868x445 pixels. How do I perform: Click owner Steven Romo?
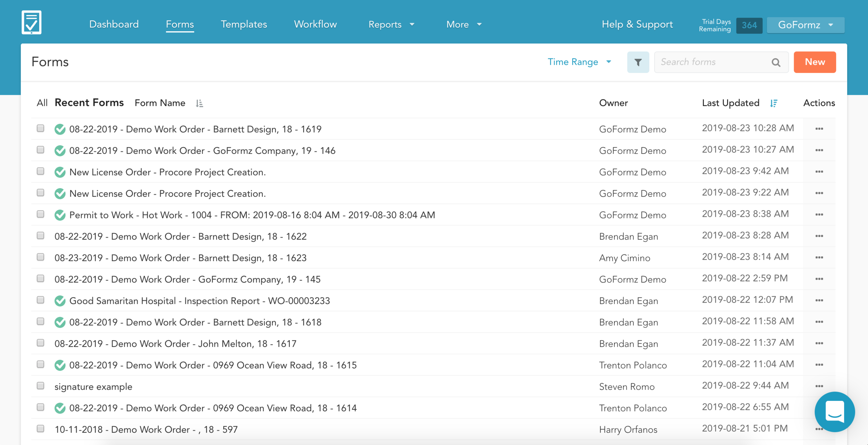click(x=627, y=387)
